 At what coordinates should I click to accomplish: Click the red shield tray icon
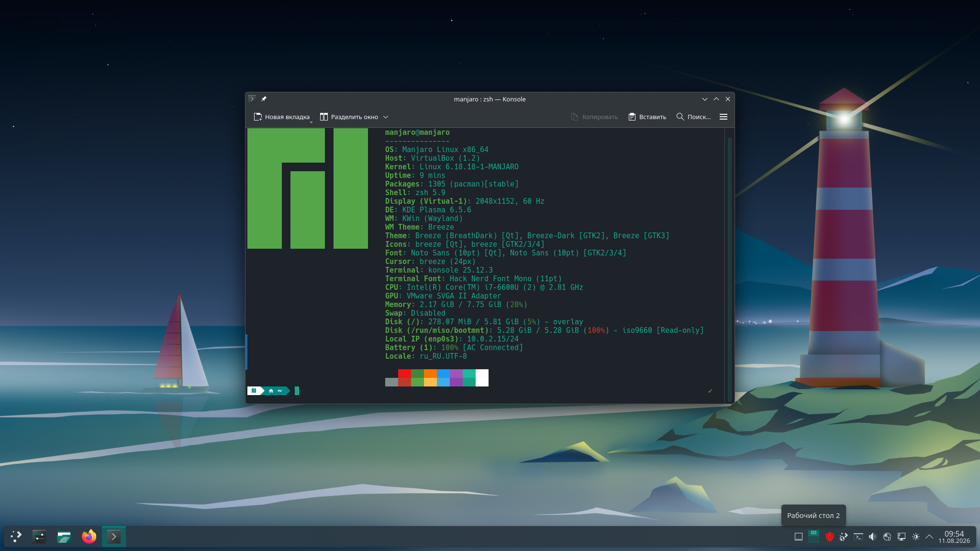[x=830, y=537]
